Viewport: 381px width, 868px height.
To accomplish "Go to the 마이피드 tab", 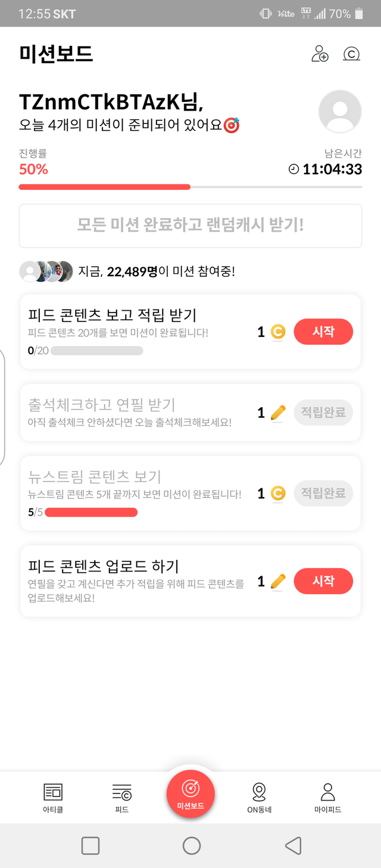I will coord(327,798).
